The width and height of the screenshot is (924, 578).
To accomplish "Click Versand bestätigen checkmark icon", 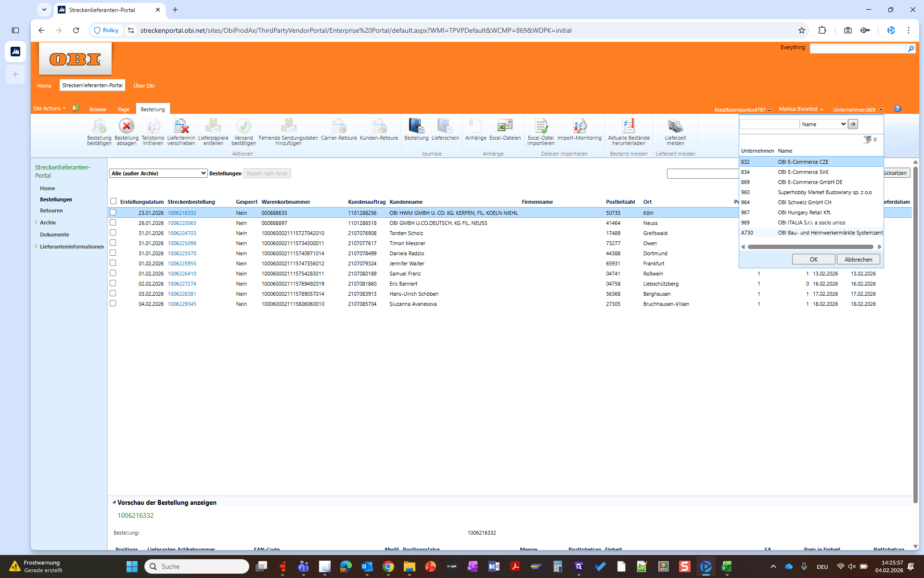I will coord(244,126).
